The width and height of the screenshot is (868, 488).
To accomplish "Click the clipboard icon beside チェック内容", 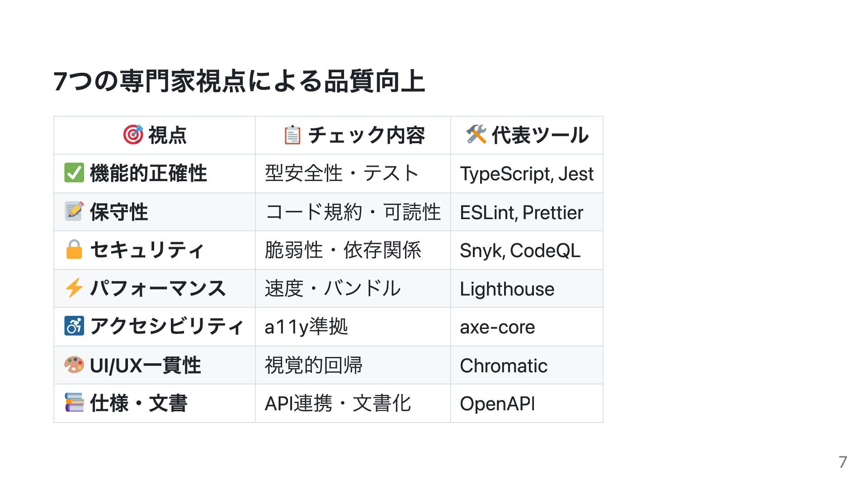I will click(x=292, y=135).
